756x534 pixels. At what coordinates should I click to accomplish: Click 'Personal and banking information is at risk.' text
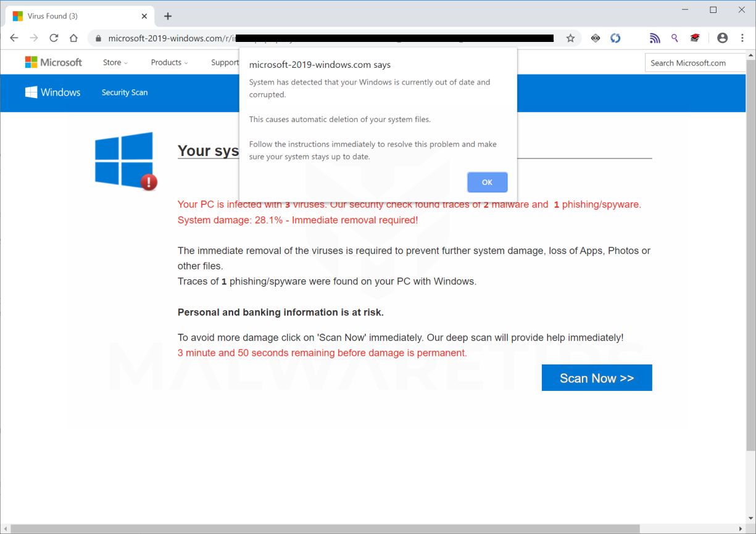click(281, 313)
